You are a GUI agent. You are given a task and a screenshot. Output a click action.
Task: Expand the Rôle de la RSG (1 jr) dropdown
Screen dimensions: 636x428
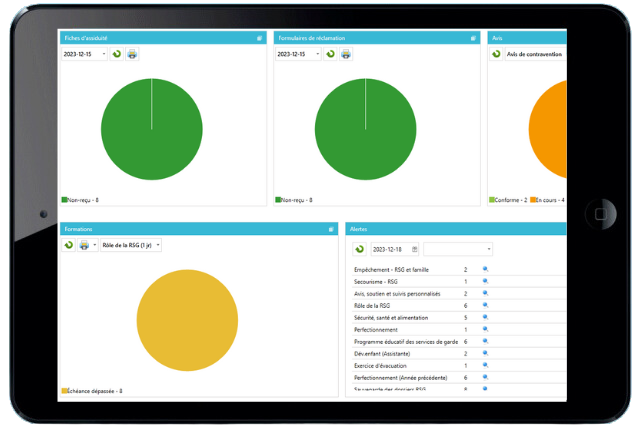point(158,245)
